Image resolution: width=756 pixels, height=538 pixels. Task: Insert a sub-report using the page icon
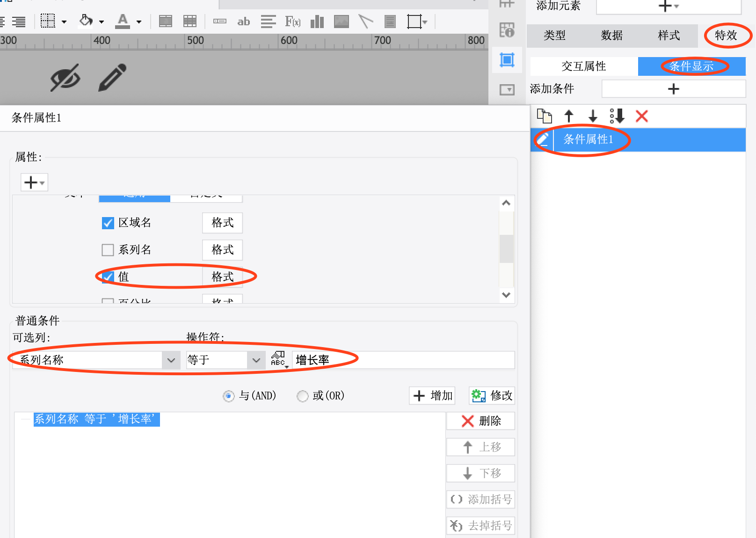pyautogui.click(x=390, y=22)
